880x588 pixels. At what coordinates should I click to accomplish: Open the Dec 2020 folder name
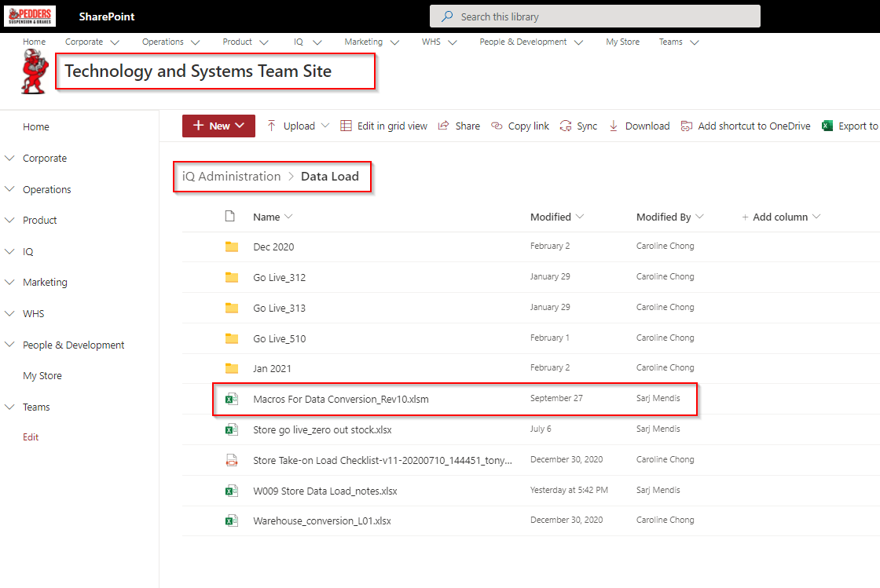(x=273, y=247)
